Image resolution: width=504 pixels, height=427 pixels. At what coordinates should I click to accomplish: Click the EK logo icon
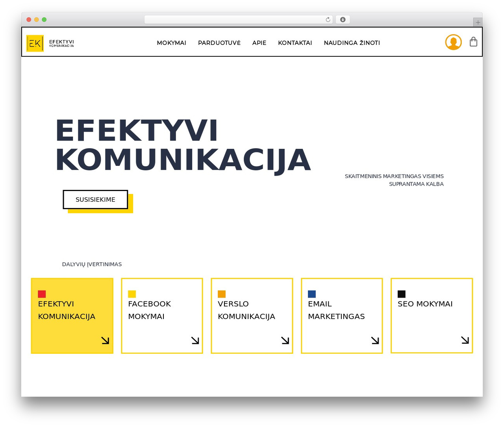point(35,43)
